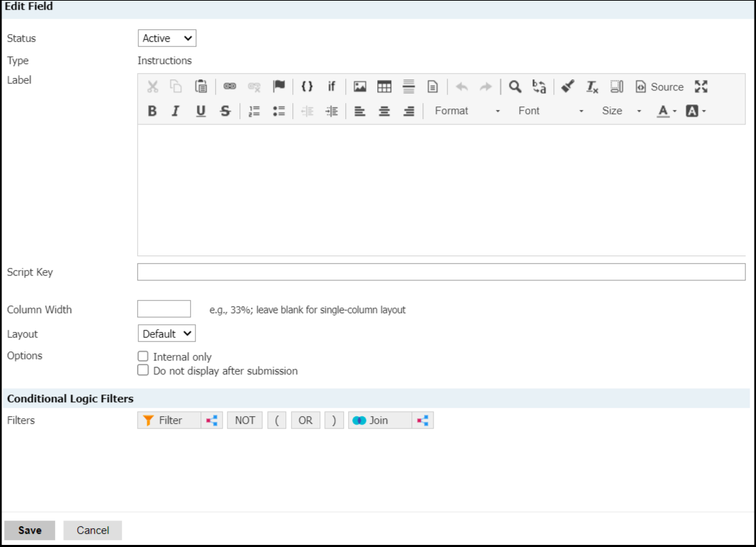Image resolution: width=756 pixels, height=547 pixels.
Task: Click the merge field curly braces icon
Action: [307, 87]
